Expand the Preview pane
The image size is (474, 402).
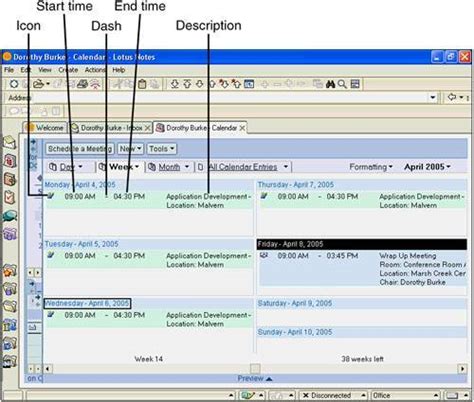[255, 378]
